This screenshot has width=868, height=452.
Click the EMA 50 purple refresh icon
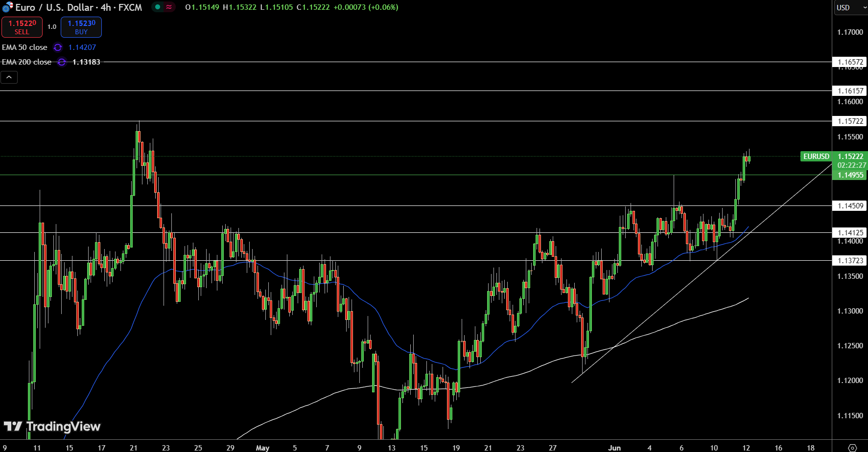pyautogui.click(x=58, y=47)
